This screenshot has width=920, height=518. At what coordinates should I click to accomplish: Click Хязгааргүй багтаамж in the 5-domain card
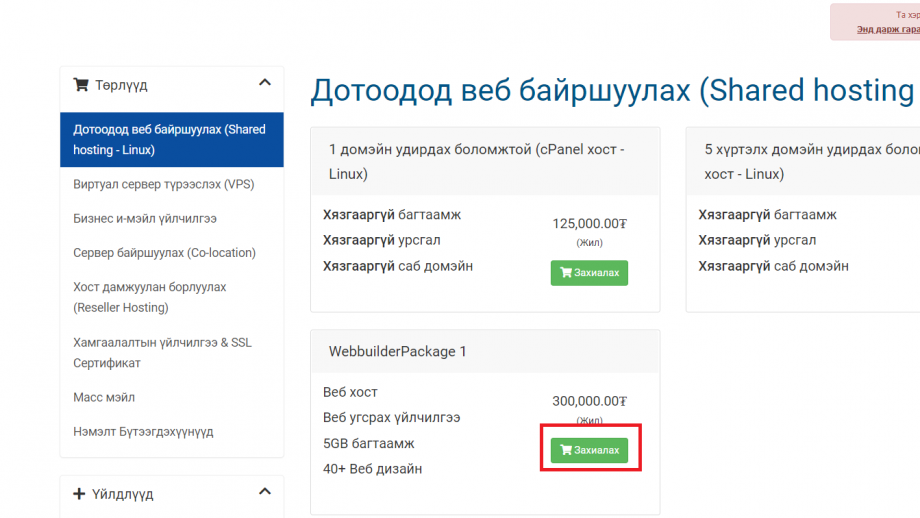tap(767, 215)
